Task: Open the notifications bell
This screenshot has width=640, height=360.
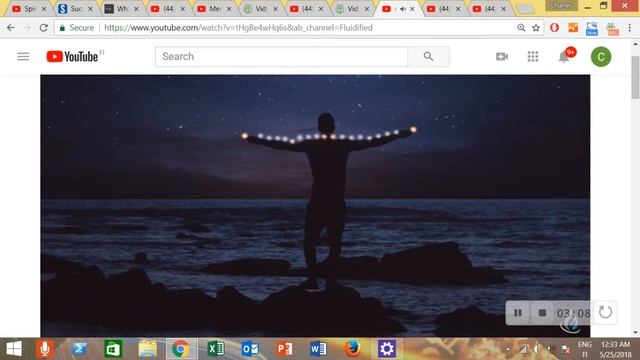Action: [564, 56]
